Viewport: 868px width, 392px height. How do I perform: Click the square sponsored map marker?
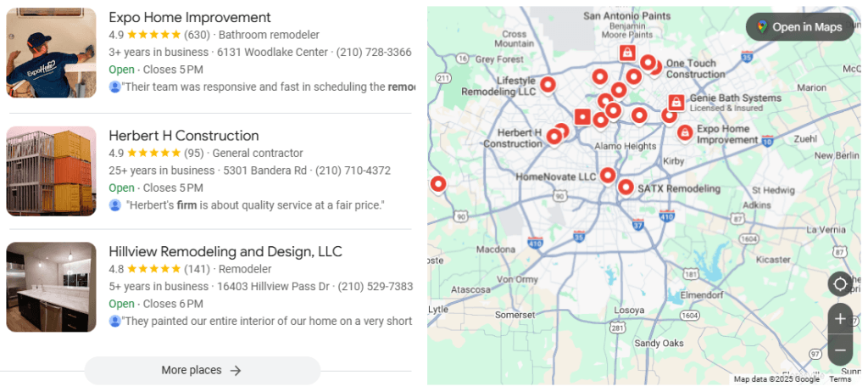[x=582, y=116]
